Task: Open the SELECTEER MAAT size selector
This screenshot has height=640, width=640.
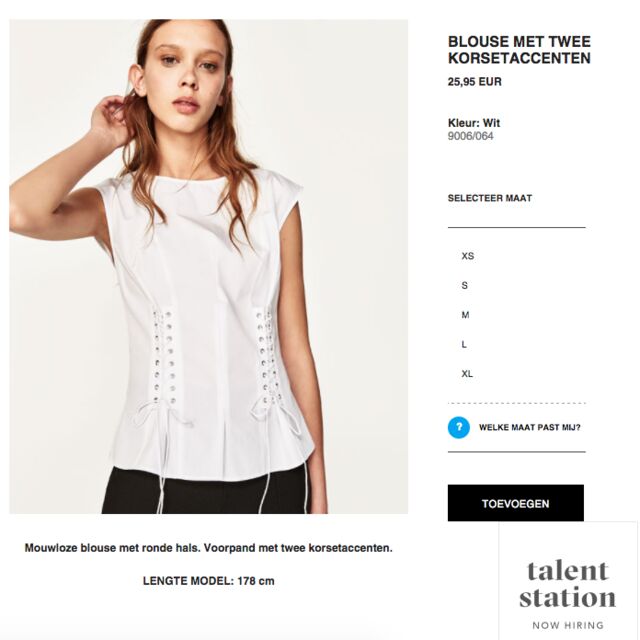Action: click(x=490, y=198)
